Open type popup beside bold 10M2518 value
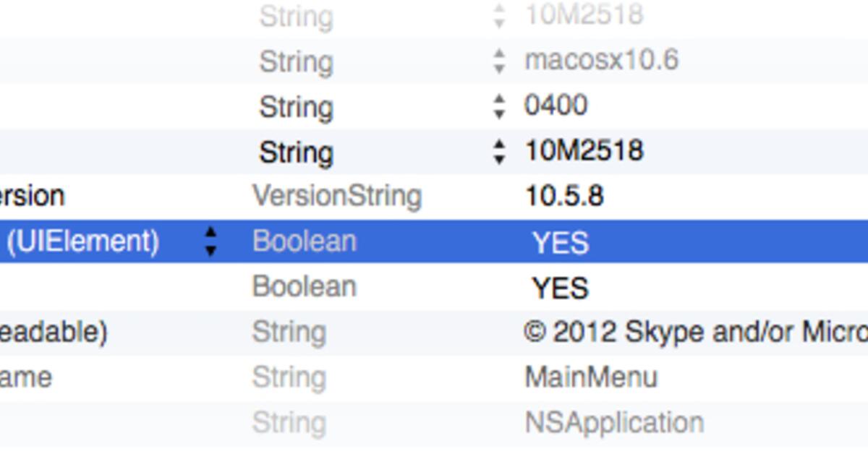 point(499,152)
